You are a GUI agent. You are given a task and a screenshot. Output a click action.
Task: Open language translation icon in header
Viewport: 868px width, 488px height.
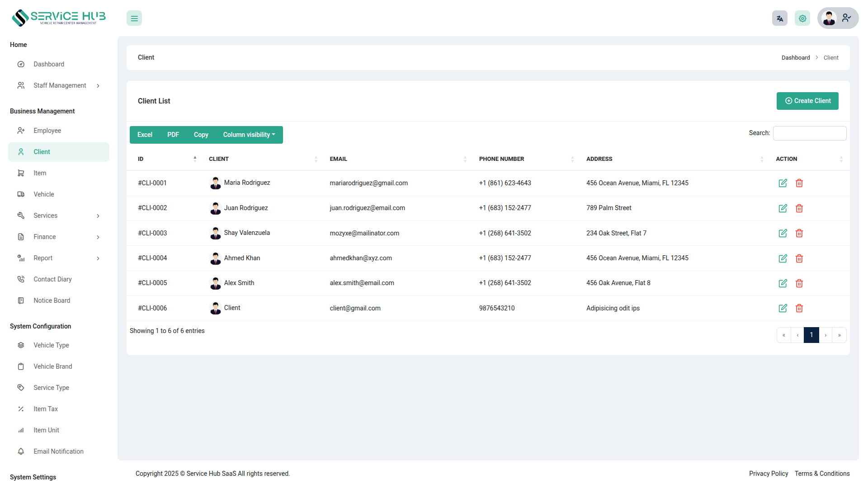[779, 19]
